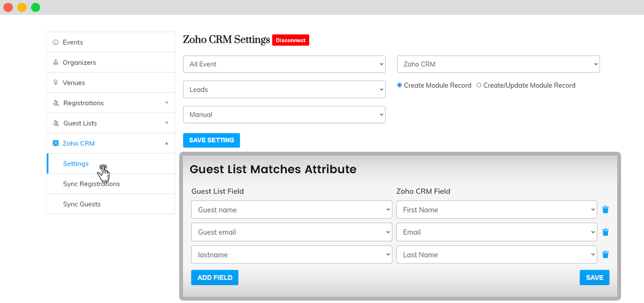Image resolution: width=644 pixels, height=303 pixels.
Task: Open the Last Name Zoho CRM field dropdown
Action: click(x=497, y=254)
